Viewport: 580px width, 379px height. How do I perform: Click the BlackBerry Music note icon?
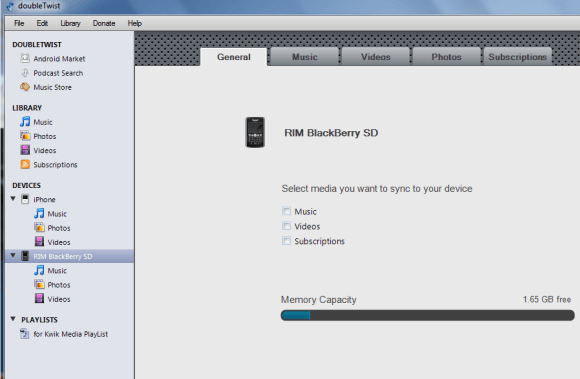[39, 270]
